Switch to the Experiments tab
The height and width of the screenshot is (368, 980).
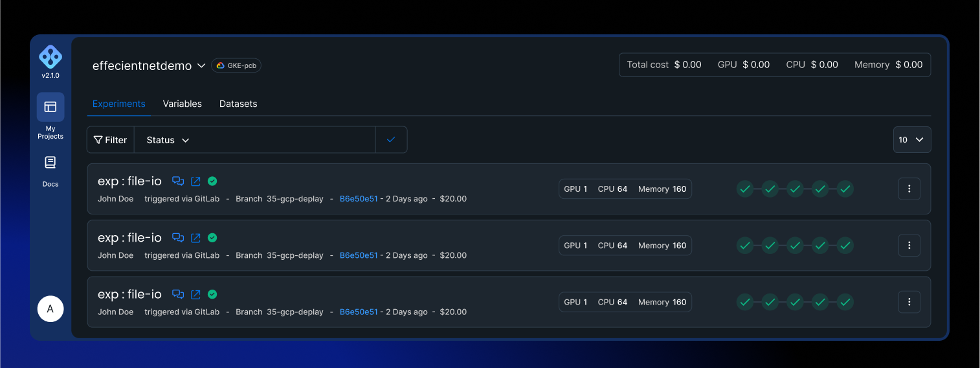tap(119, 104)
